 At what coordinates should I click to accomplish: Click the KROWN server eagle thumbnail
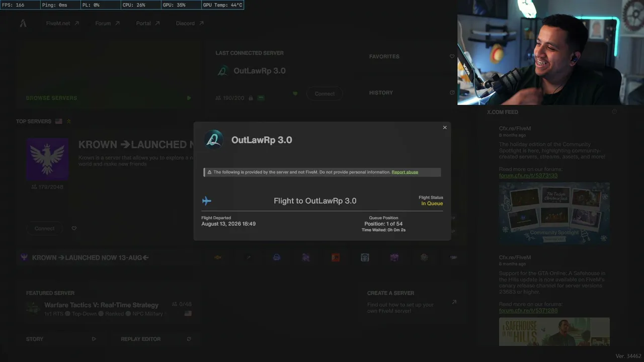point(47,159)
